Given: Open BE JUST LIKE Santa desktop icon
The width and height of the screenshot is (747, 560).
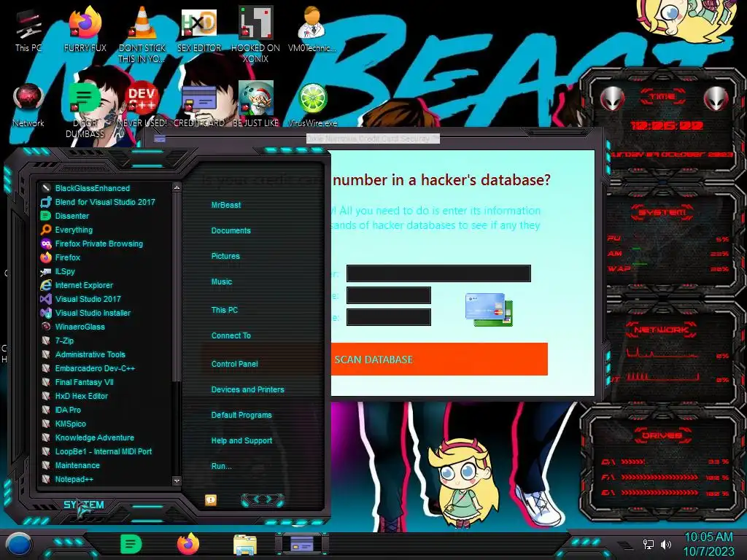Looking at the screenshot, I should [x=255, y=105].
